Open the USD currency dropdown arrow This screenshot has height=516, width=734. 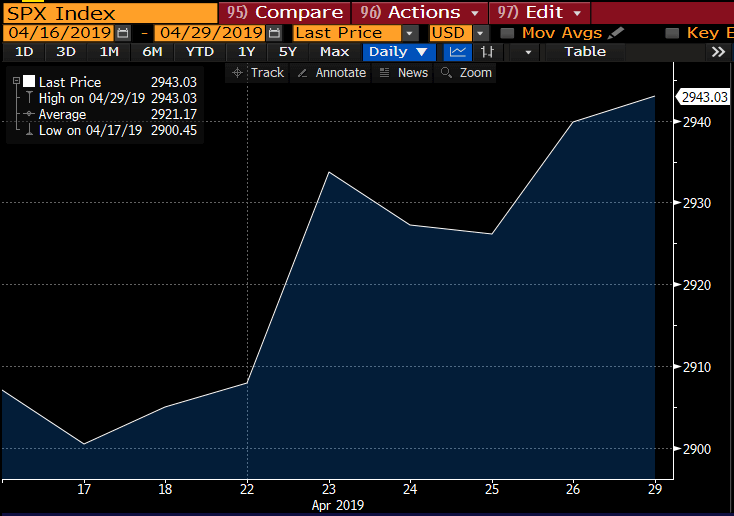[x=480, y=33]
